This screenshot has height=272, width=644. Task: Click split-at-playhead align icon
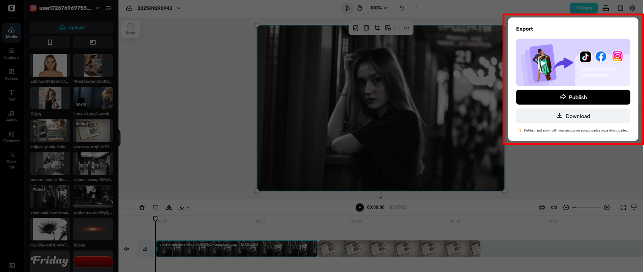[554, 208]
